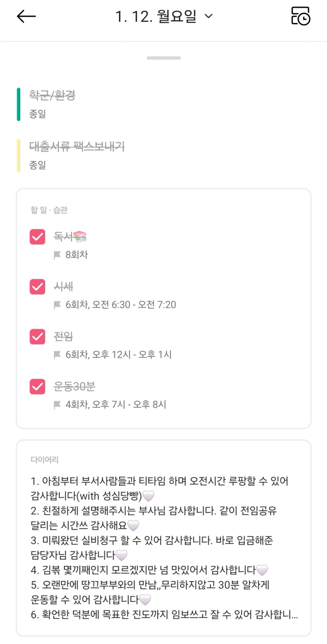Toggle the 운동30분 habit checkbox
This screenshot has height=644, width=327.
coord(38,386)
